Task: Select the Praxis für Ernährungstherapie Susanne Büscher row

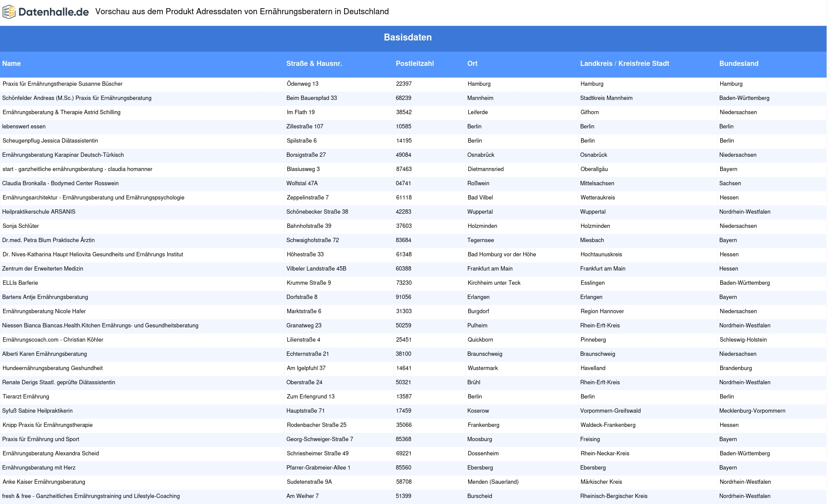Action: (62, 84)
